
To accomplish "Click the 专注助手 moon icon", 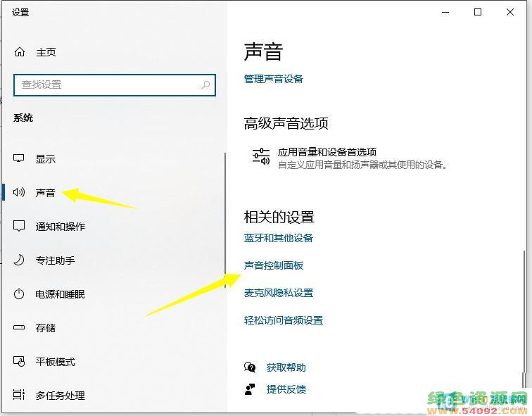I will (19, 260).
